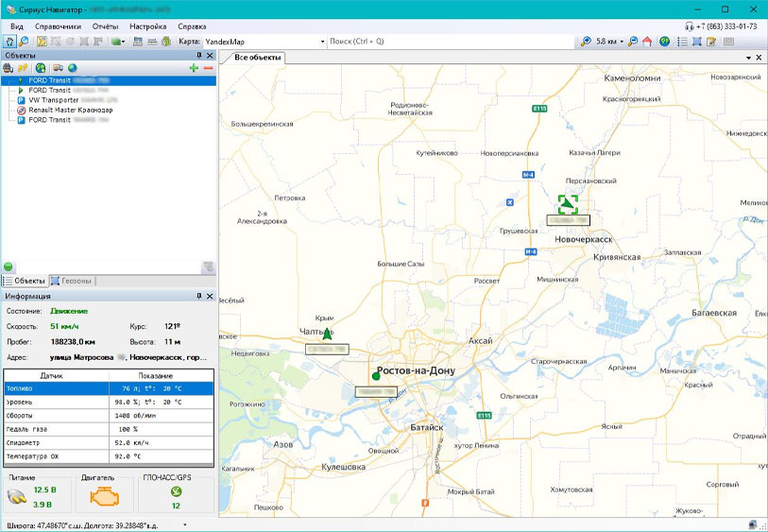The height and width of the screenshot is (532, 768).
Task: Switch to the Геозоны tab
Action: point(72,281)
